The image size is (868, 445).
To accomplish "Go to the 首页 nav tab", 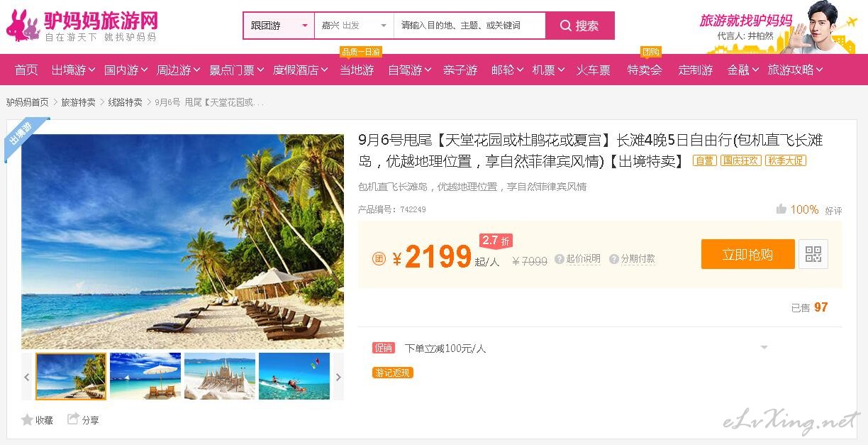I will coord(26,70).
